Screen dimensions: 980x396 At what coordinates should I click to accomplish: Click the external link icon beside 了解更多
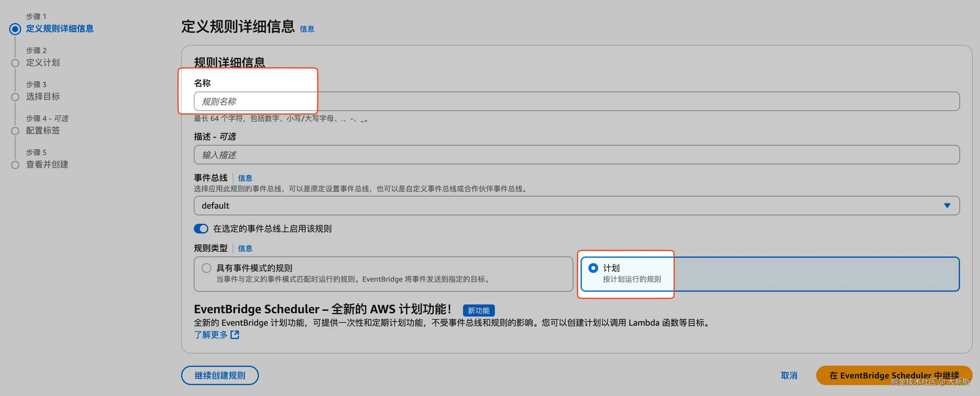point(235,335)
